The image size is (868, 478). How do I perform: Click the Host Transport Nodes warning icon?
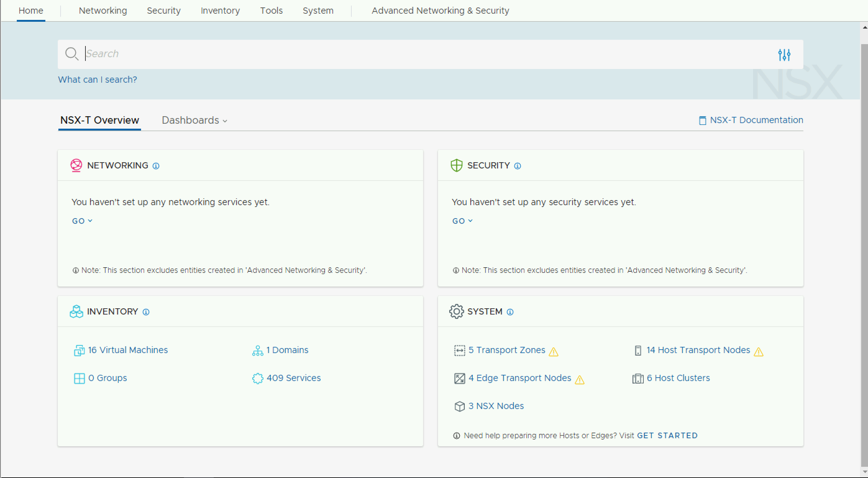click(758, 352)
